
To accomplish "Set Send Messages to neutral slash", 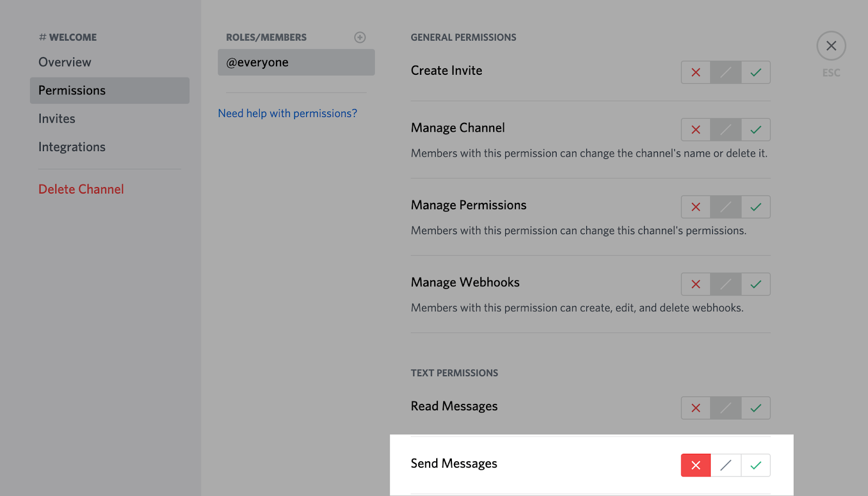I will tap(726, 466).
